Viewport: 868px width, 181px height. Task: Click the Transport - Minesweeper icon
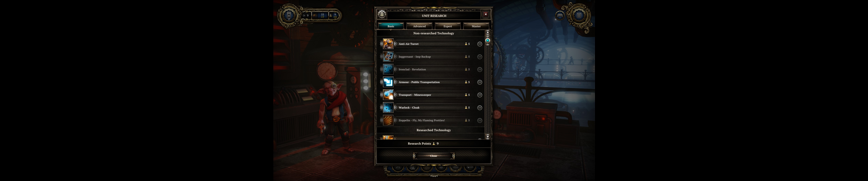tap(388, 95)
